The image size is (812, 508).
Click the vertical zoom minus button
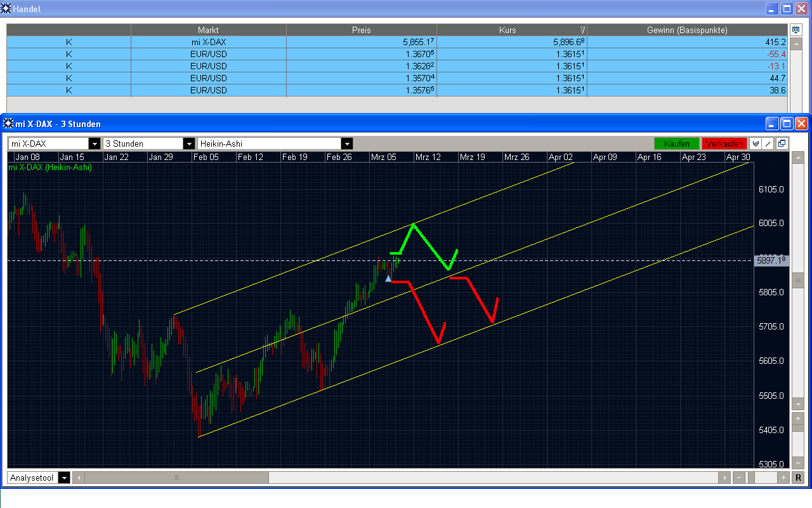[798, 463]
